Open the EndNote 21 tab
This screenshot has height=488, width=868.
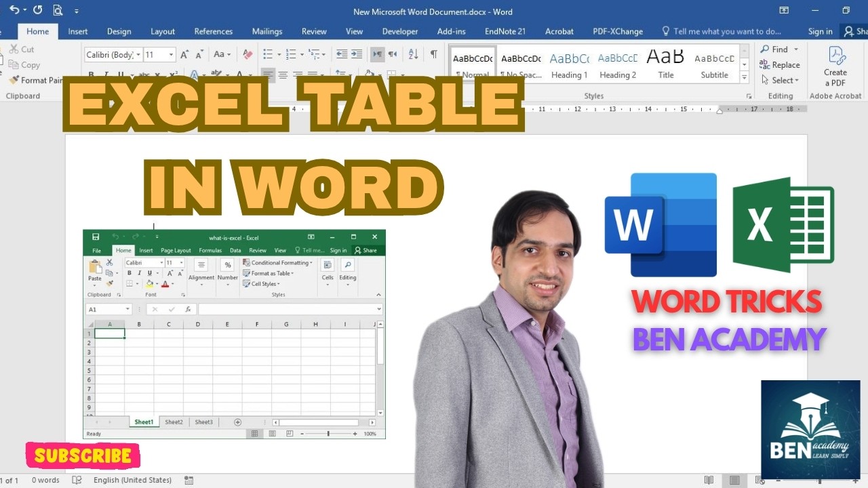pos(505,31)
